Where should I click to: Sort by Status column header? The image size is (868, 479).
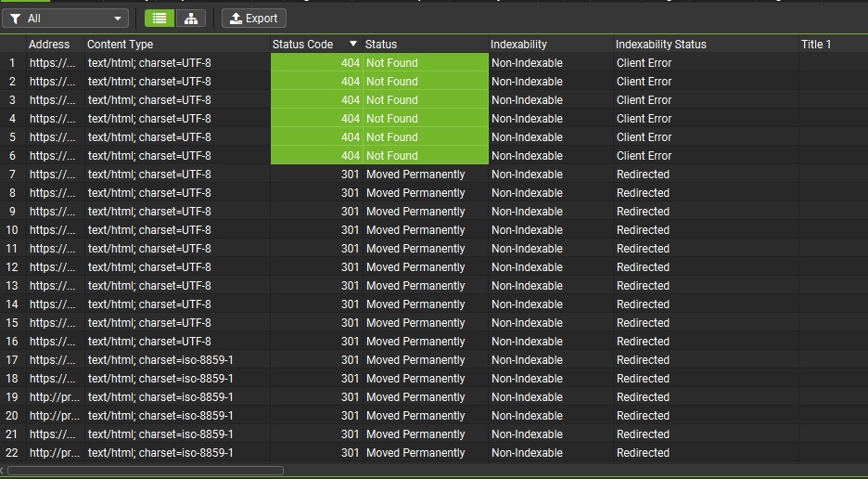coord(381,45)
